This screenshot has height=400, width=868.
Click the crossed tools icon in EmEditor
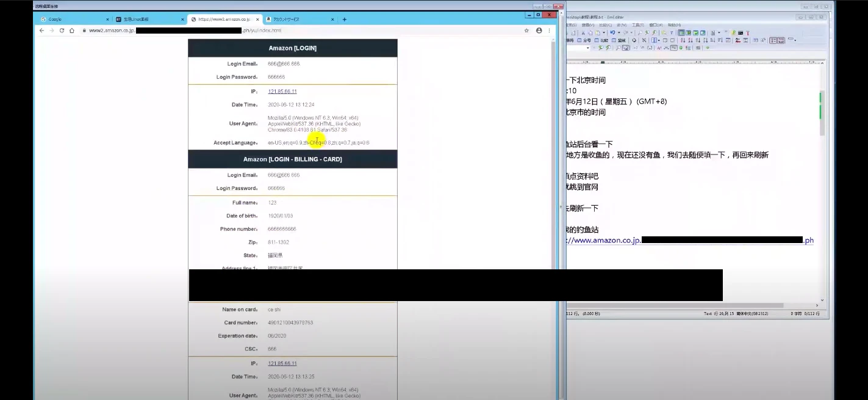pos(644,40)
